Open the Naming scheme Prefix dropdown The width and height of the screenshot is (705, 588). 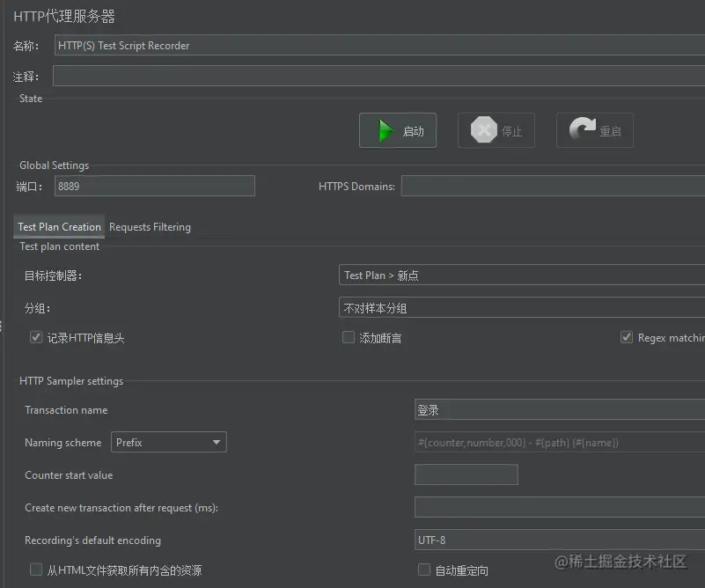(x=169, y=443)
